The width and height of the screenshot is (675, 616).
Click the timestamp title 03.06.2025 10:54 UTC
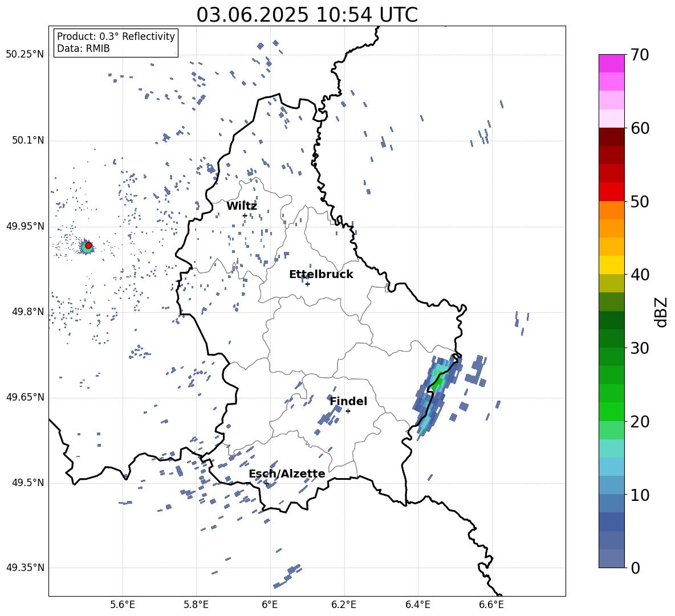point(307,15)
